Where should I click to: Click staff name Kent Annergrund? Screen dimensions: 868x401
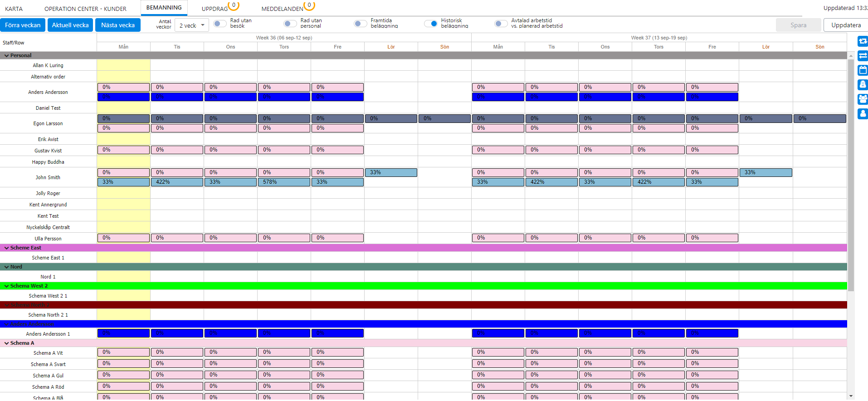(48, 205)
